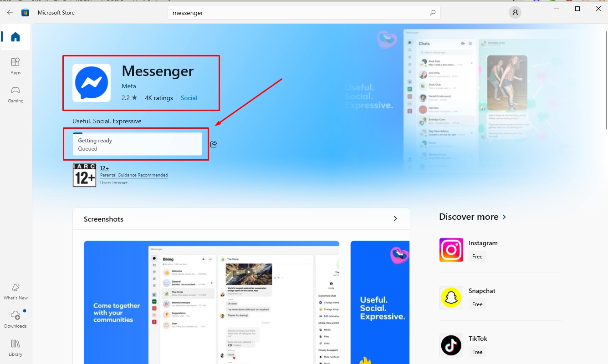Open the Apps section in sidebar
This screenshot has height=364, width=608.
tap(15, 66)
